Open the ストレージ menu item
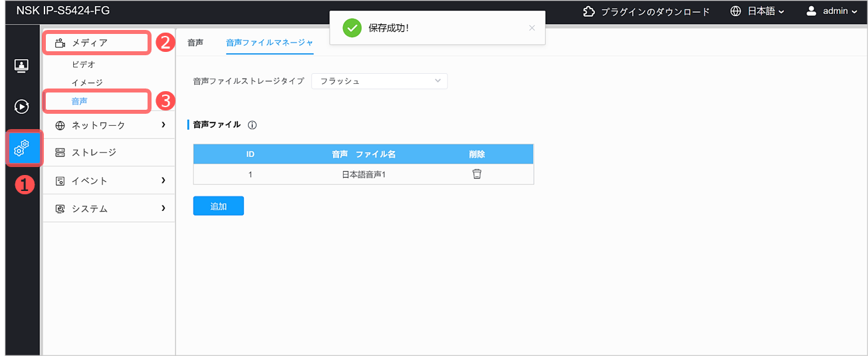868x356 pixels. click(94, 152)
